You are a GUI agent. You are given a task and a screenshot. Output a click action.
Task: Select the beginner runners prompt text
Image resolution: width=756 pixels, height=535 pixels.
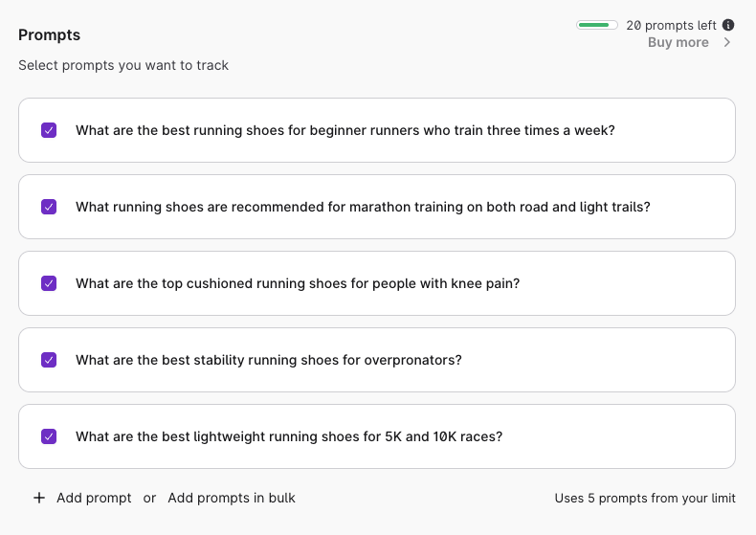tap(345, 130)
